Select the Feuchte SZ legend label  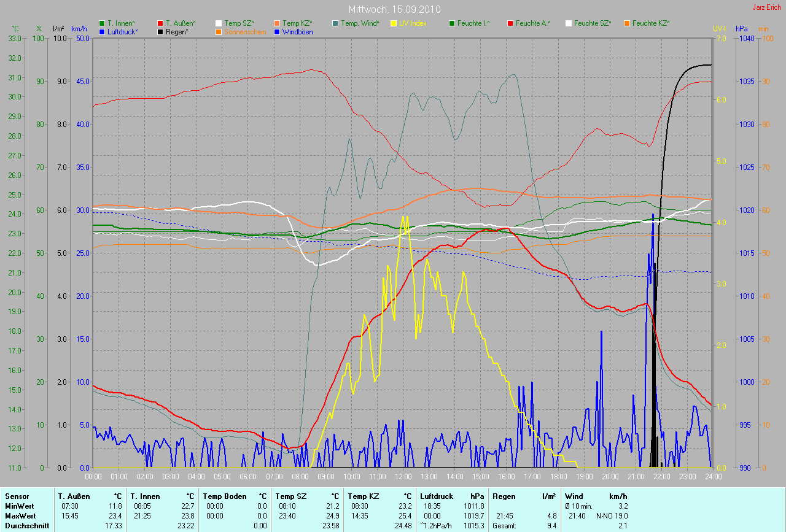tap(593, 23)
